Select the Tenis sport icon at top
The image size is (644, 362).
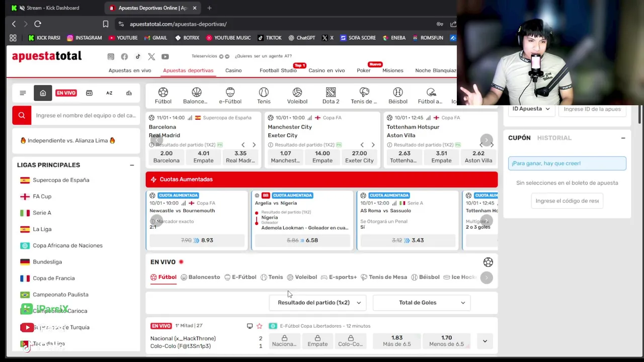click(264, 96)
